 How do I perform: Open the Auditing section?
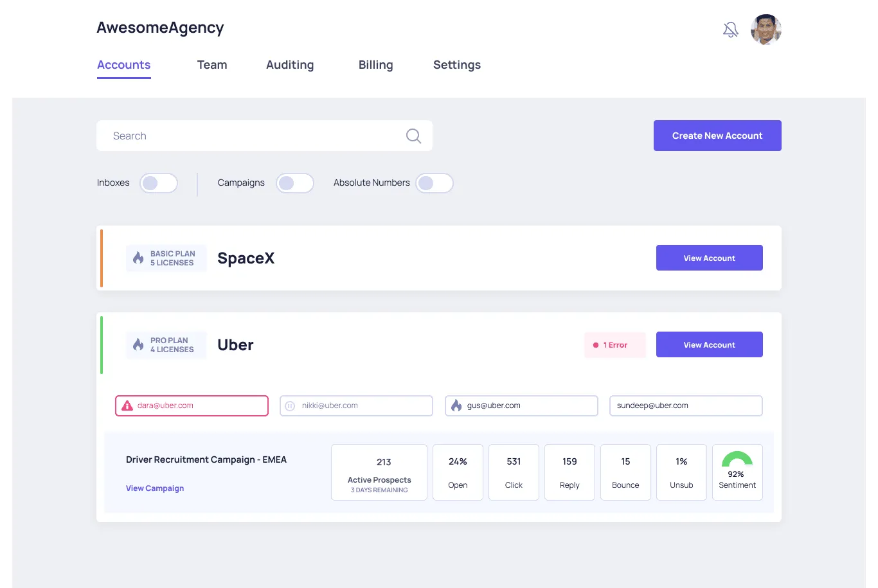coord(290,65)
